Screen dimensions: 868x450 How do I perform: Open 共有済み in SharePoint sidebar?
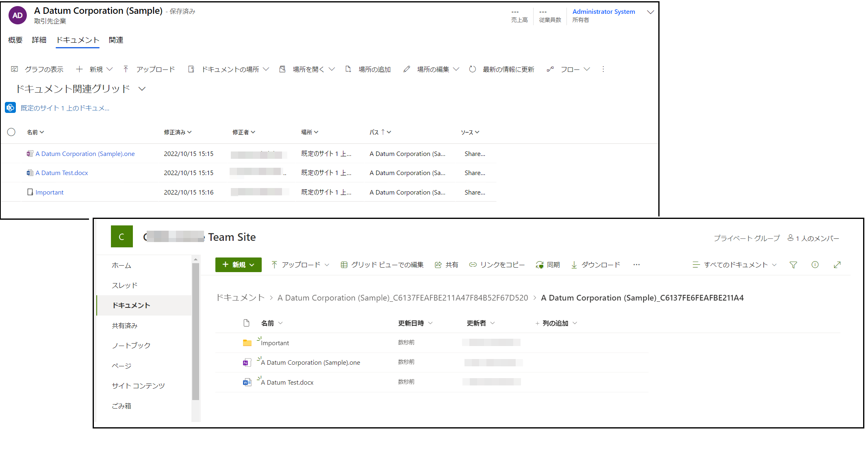(125, 325)
